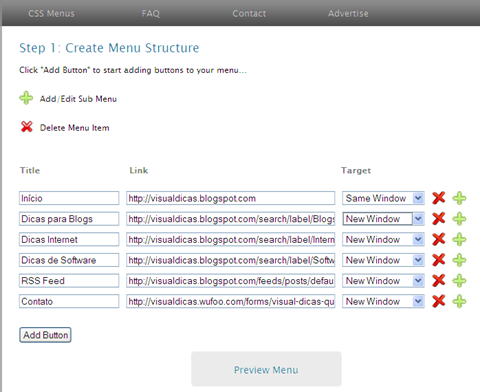The height and width of the screenshot is (392, 480).
Task: Click the red X legend icon
Action: pyautogui.click(x=27, y=127)
